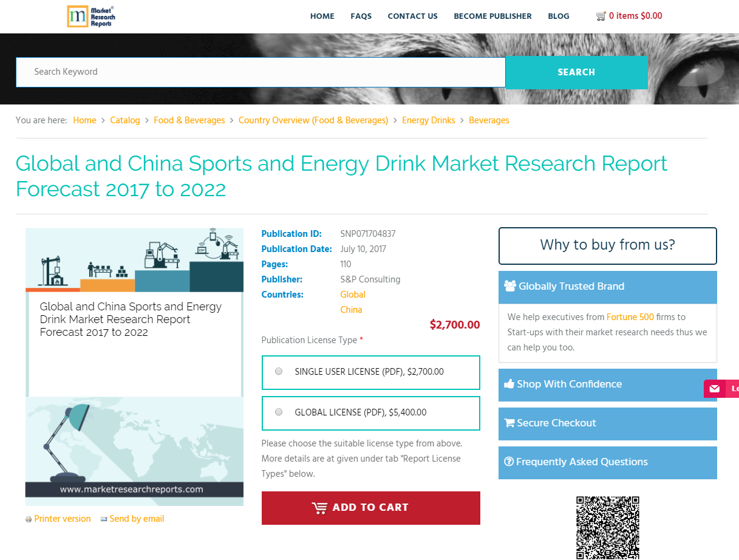View 0 items $0.00 cart link

click(x=636, y=16)
